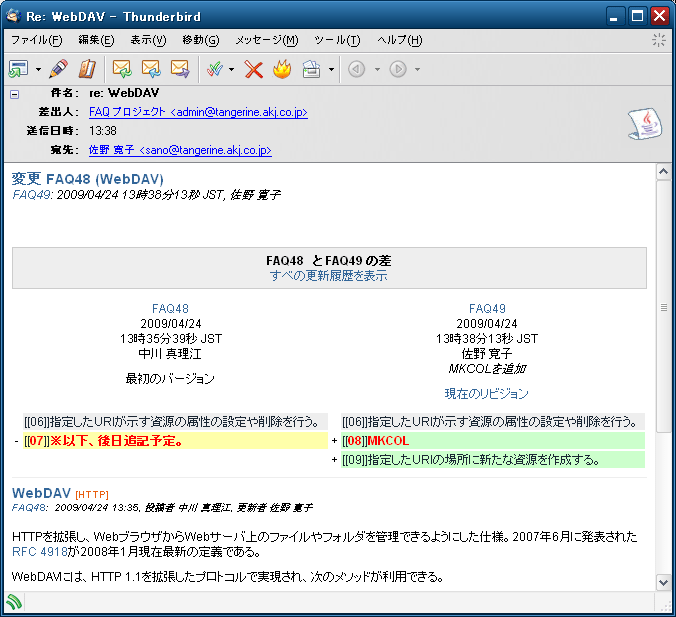Click the italic FAQ48 link under WebDAV
The image size is (676, 617).
tap(30, 507)
